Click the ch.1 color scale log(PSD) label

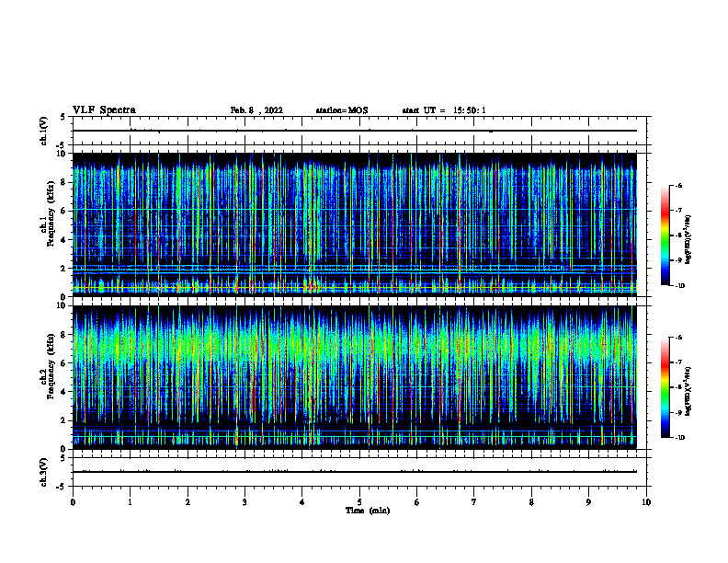pos(689,239)
